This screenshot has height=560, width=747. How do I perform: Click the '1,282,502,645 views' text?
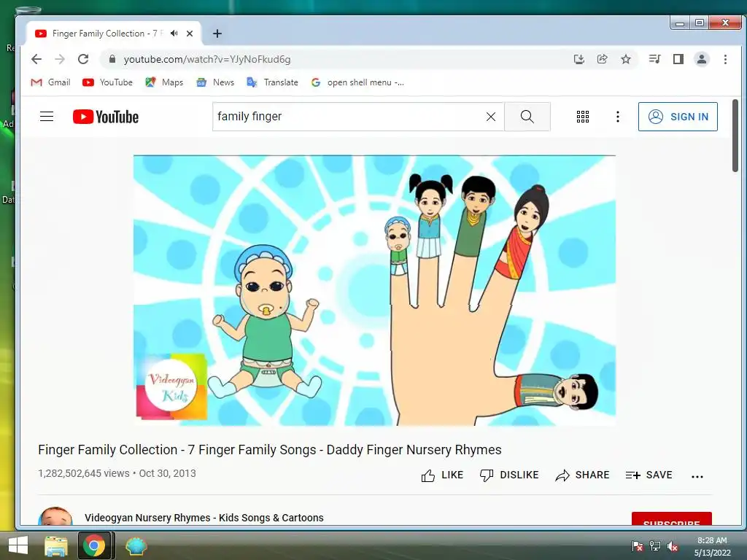[84, 473]
